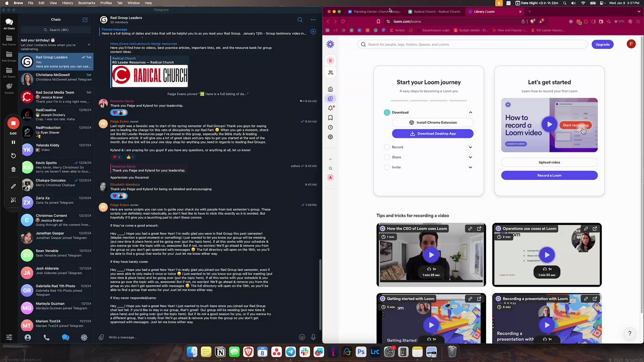Image resolution: width=644 pixels, height=362 pixels.
Task: Open the XA Teams chat folder
Action: [9, 73]
